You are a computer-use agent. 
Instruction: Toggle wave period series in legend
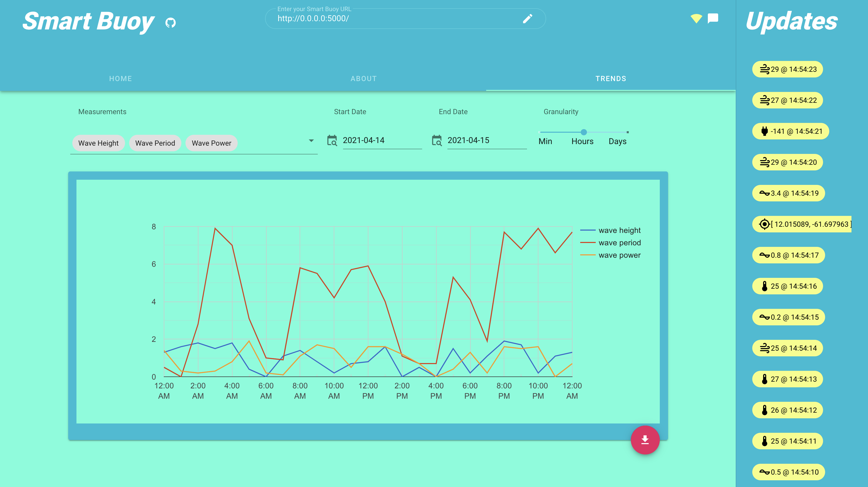[x=619, y=243]
